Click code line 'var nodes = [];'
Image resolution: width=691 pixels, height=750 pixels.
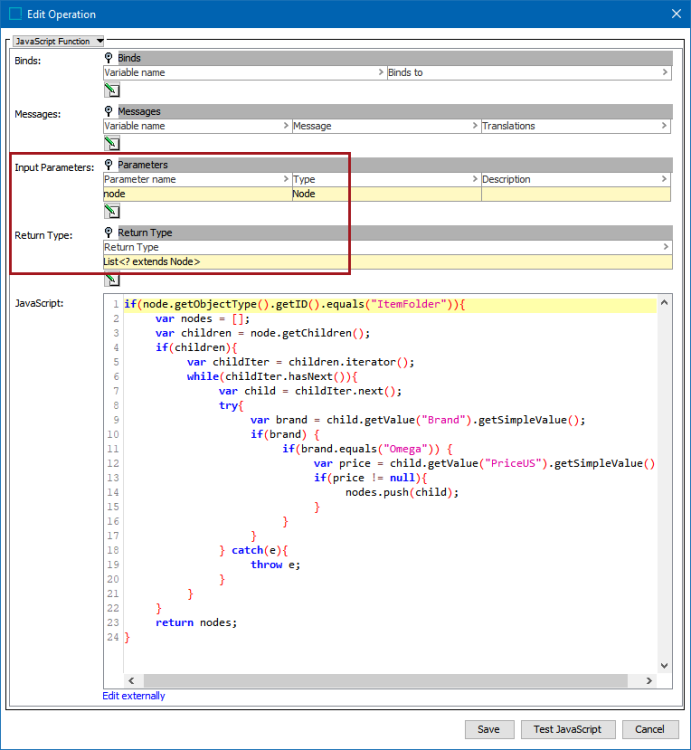pyautogui.click(x=202, y=319)
